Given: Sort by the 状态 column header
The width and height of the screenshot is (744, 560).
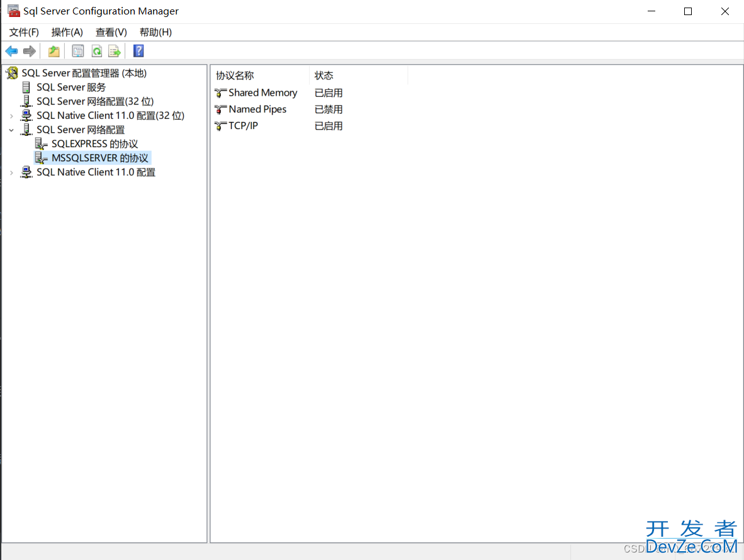Looking at the screenshot, I should click(358, 76).
